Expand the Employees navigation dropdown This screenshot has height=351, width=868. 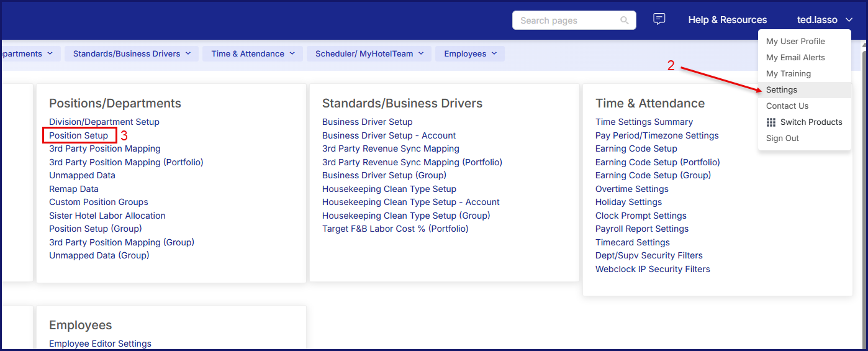tap(470, 54)
